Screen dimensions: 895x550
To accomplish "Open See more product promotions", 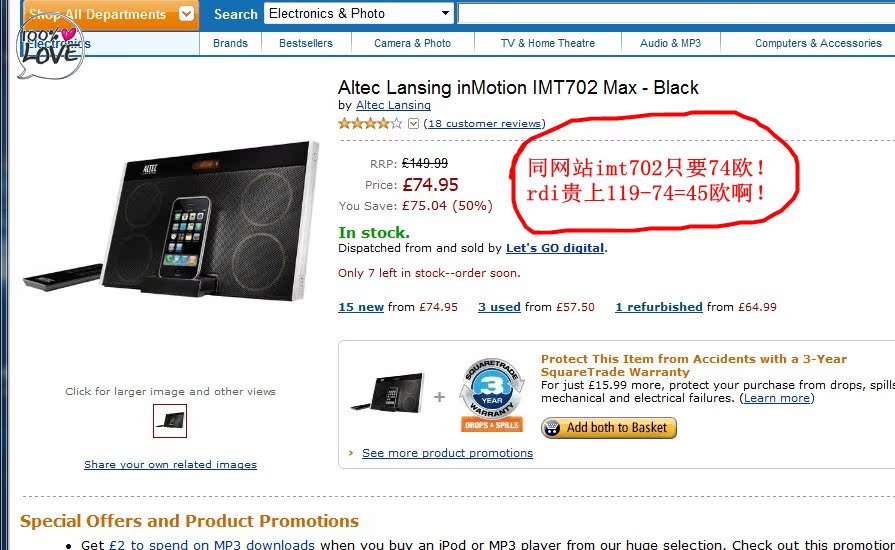I will pos(447,453).
